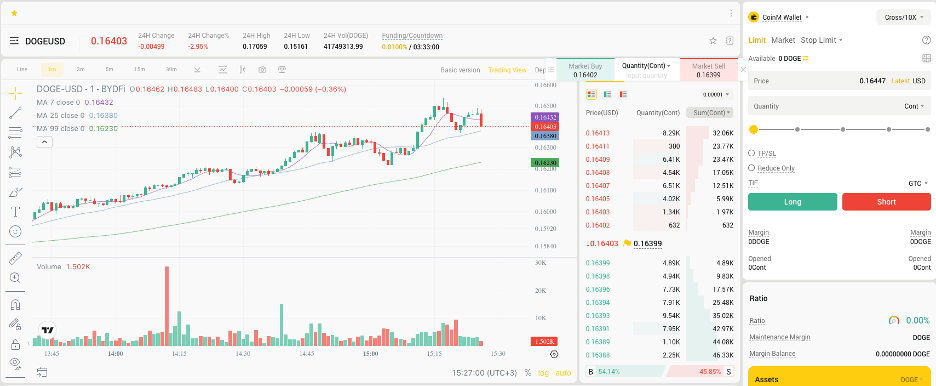Lock all drawing tools

tap(16, 344)
